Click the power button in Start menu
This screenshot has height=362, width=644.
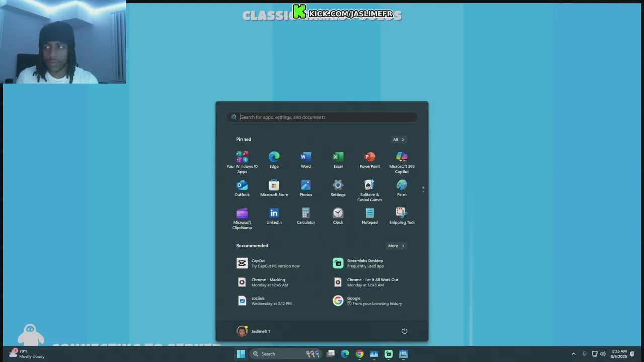point(404,331)
